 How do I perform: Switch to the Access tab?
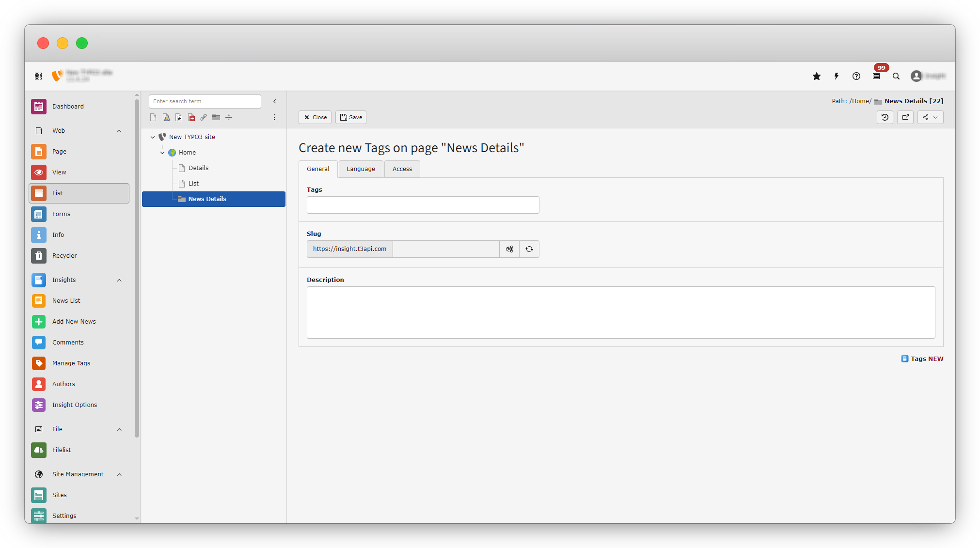pos(402,169)
